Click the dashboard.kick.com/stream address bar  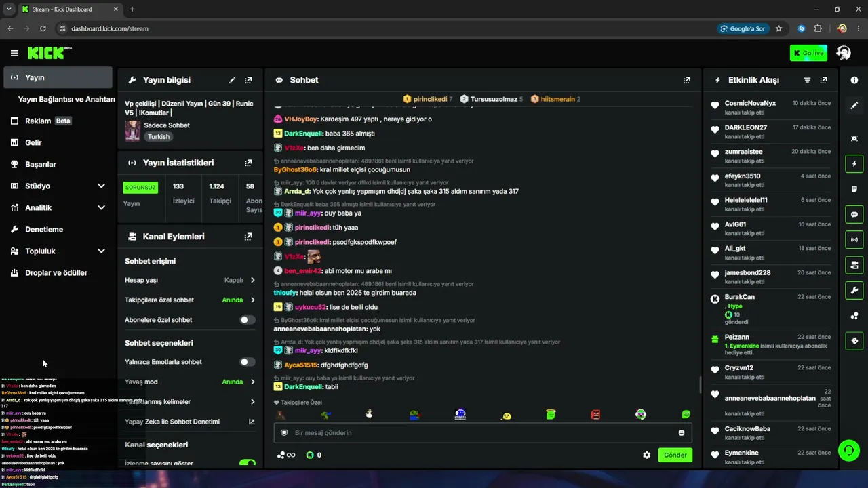pos(110,28)
